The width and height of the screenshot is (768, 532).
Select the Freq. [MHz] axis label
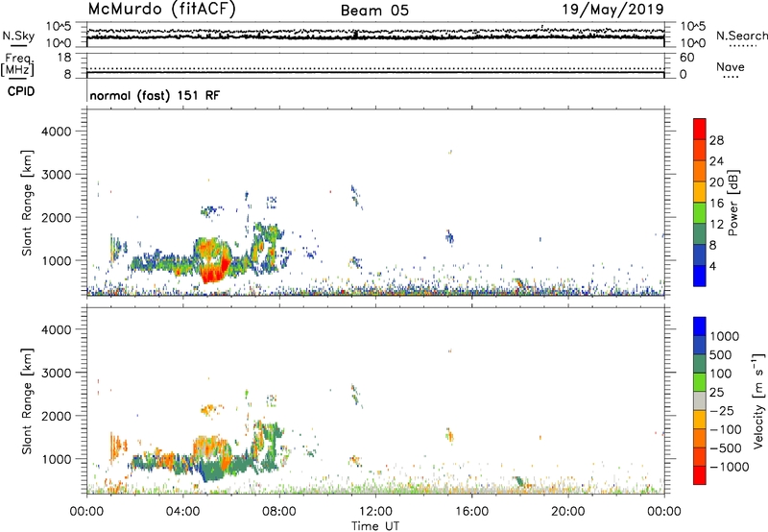pos(17,64)
